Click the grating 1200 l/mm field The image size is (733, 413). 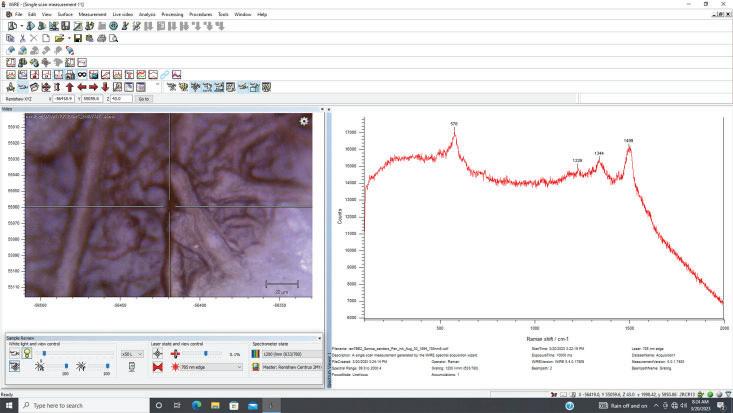[x=292, y=354]
